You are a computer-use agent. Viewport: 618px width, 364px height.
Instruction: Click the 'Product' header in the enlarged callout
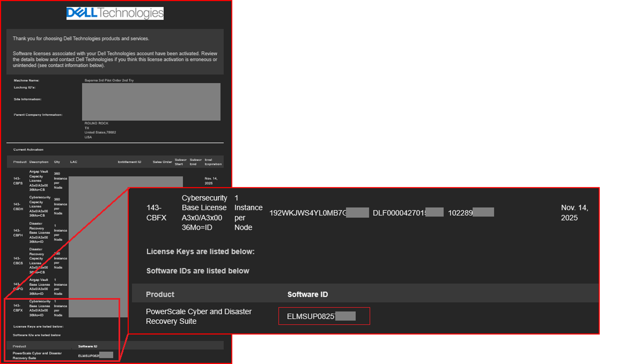point(160,294)
